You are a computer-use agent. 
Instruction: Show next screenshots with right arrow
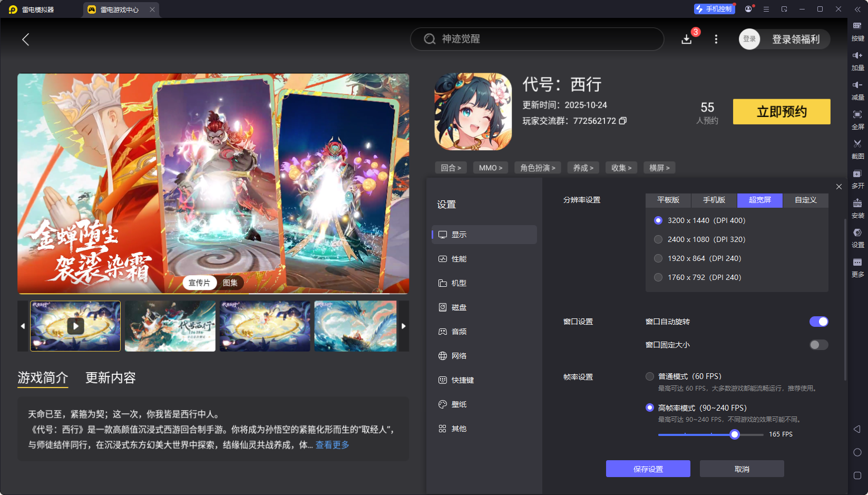(404, 326)
